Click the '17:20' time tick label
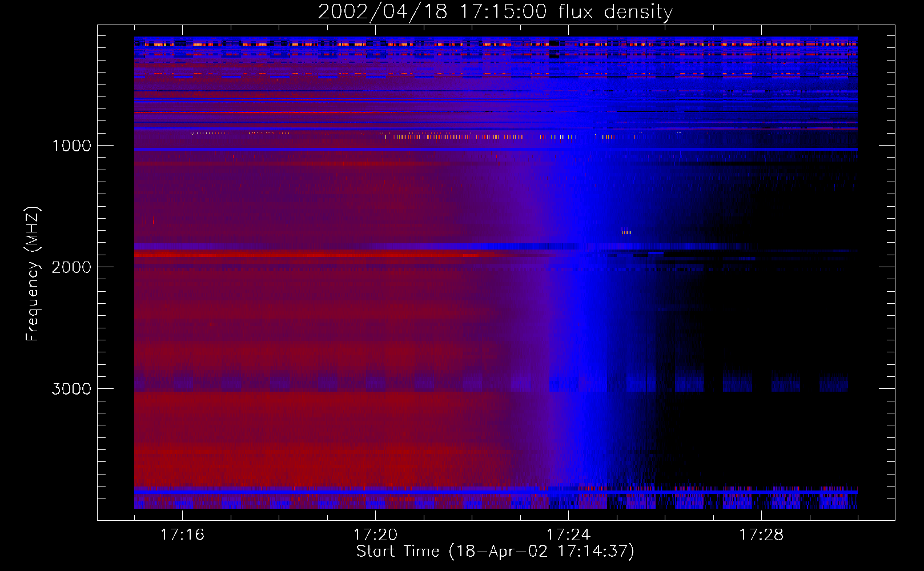 tap(375, 534)
